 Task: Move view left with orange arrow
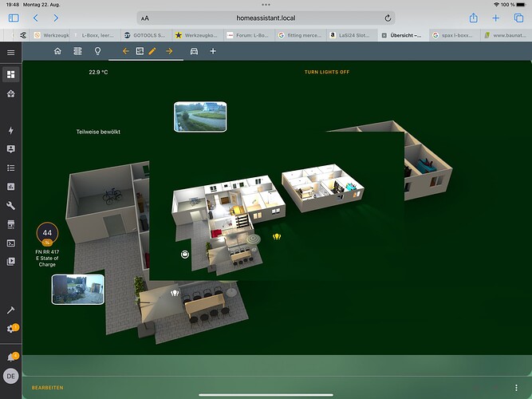(x=125, y=51)
